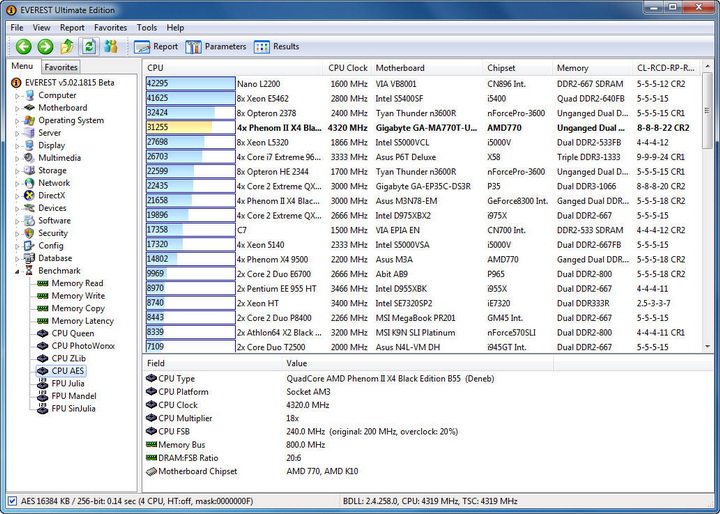Select the Benchmark hourglass icon

29,271
